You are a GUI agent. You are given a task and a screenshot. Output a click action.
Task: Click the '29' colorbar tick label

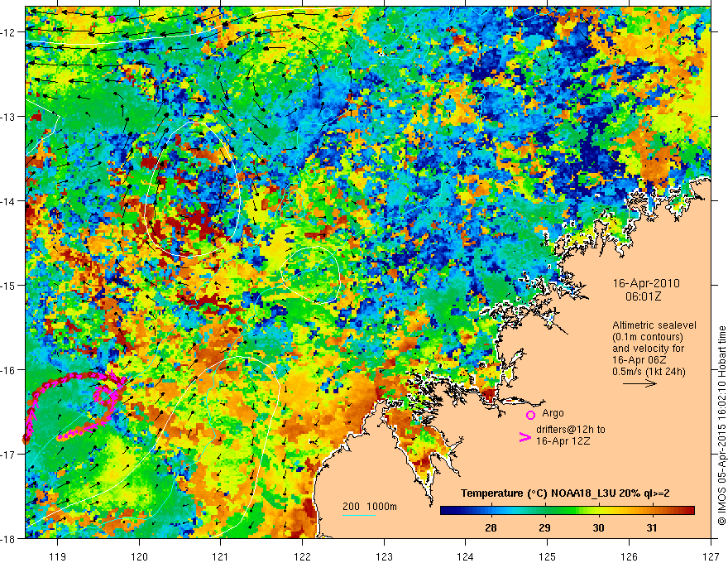coord(544,527)
